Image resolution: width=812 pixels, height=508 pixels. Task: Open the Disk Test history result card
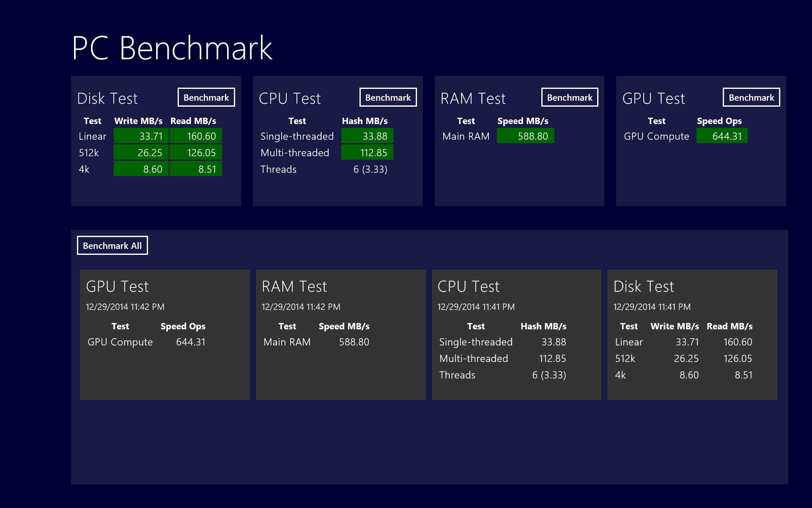pyautogui.click(x=692, y=334)
